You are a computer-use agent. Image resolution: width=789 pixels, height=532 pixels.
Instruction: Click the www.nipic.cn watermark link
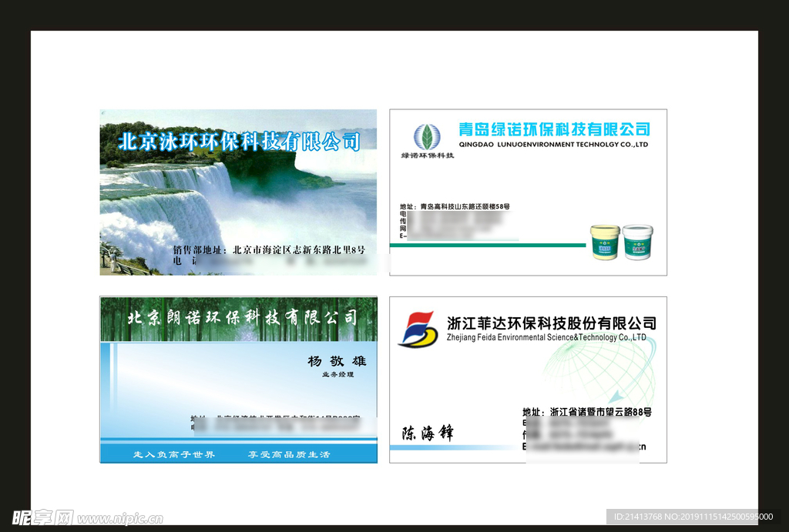[119, 518]
